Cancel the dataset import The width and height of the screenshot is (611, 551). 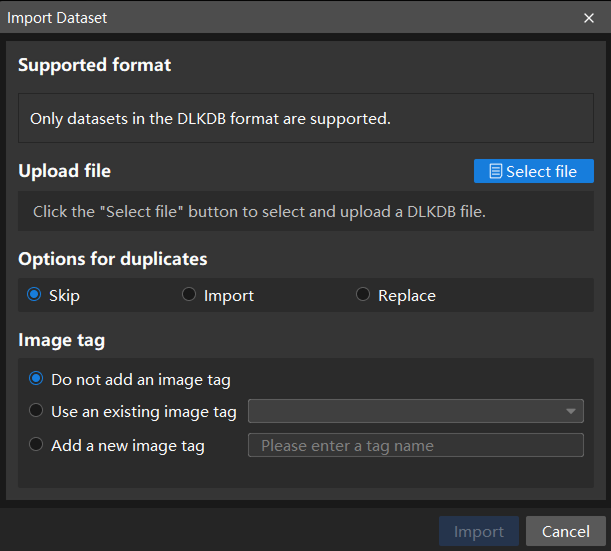click(566, 531)
